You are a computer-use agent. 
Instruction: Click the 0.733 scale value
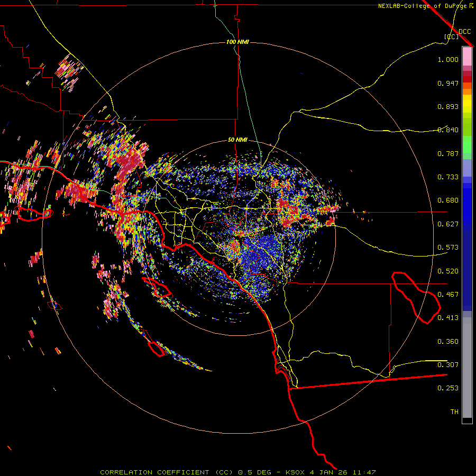point(448,177)
